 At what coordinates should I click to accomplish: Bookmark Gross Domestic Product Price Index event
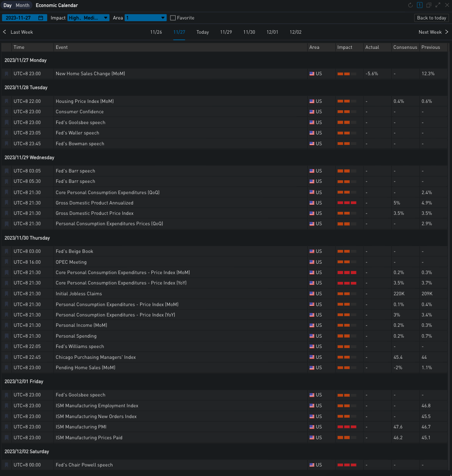(x=6, y=214)
